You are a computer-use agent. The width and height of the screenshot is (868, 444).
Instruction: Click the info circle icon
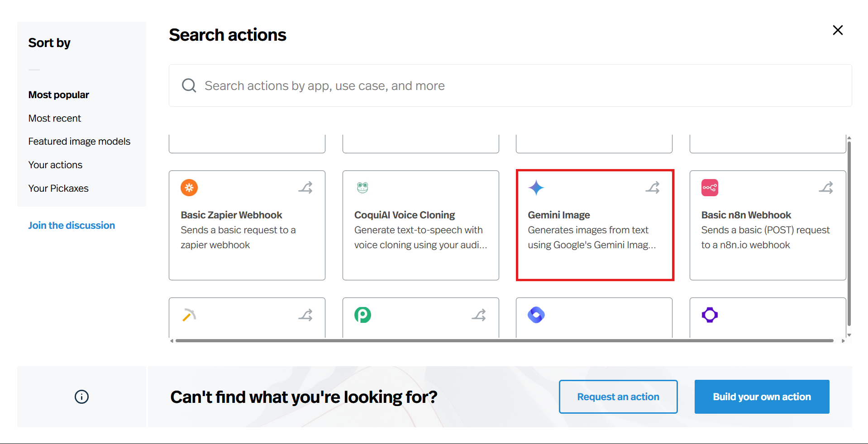[x=81, y=397]
